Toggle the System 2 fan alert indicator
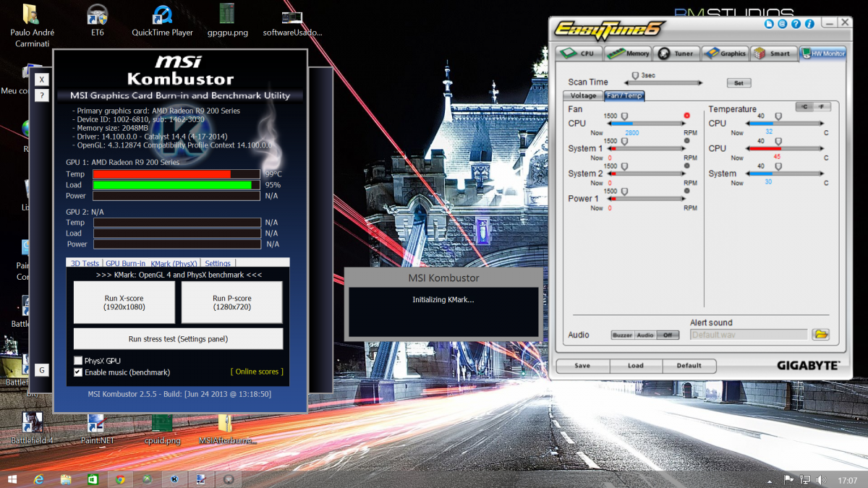 pyautogui.click(x=686, y=166)
